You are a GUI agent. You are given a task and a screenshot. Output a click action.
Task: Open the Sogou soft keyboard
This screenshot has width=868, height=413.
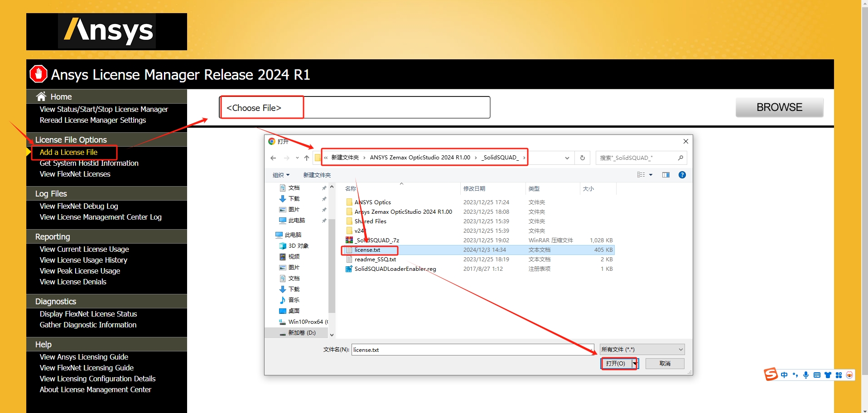coord(817,375)
